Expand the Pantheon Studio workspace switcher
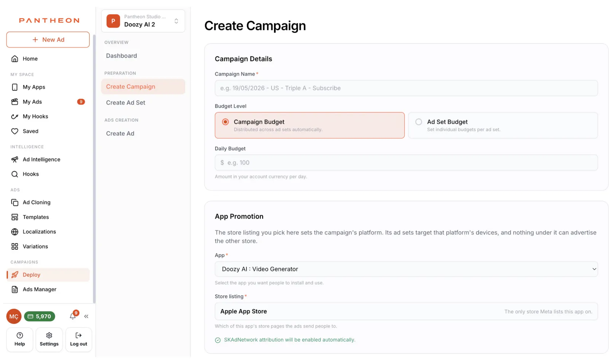The height and width of the screenshot is (364, 609). (143, 21)
